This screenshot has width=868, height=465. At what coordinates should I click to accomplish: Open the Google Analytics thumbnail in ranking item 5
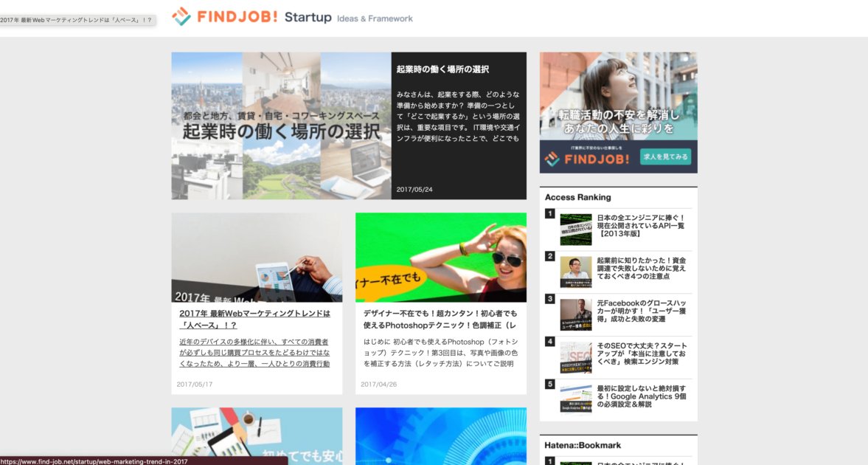coord(576,399)
